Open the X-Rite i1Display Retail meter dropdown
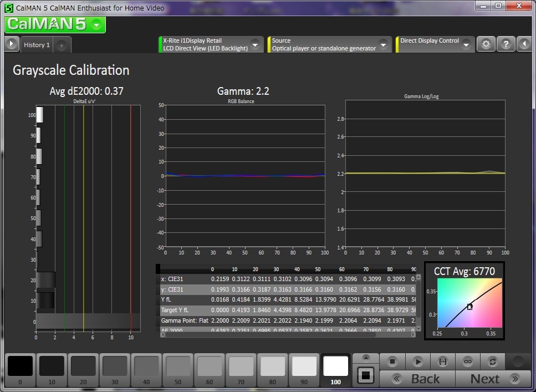536x392 pixels. [x=255, y=44]
